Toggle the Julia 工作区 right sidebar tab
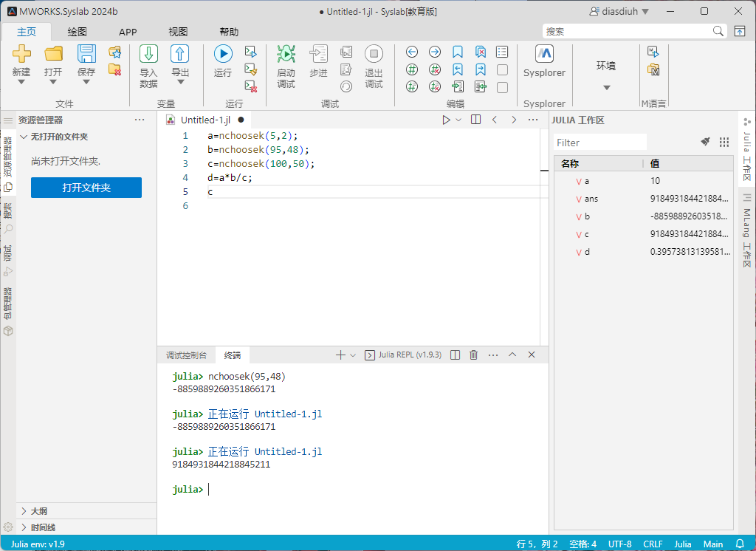 click(x=747, y=149)
